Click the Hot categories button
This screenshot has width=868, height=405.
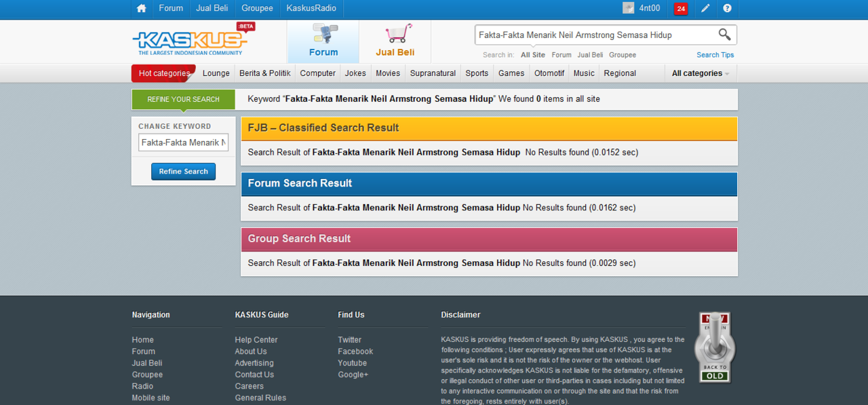[x=163, y=73]
